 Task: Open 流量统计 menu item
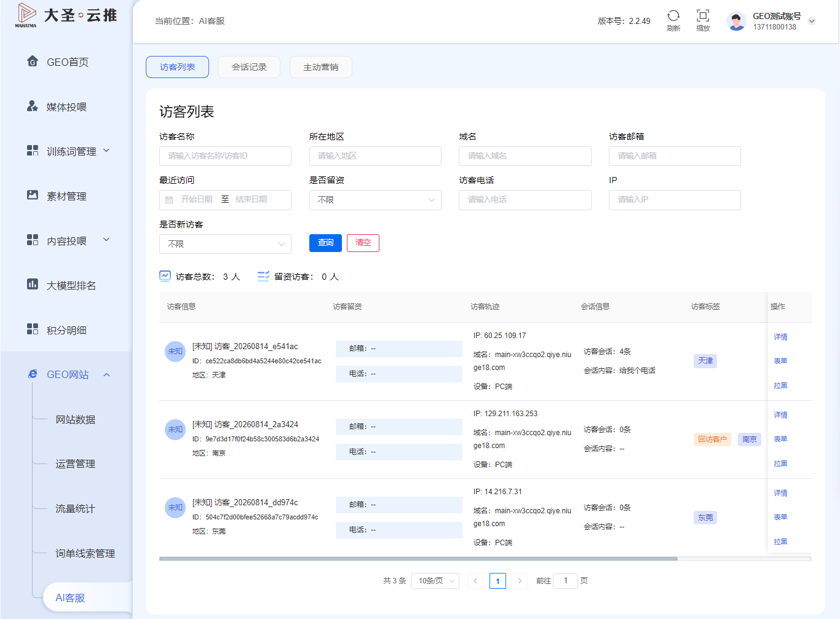(x=76, y=508)
